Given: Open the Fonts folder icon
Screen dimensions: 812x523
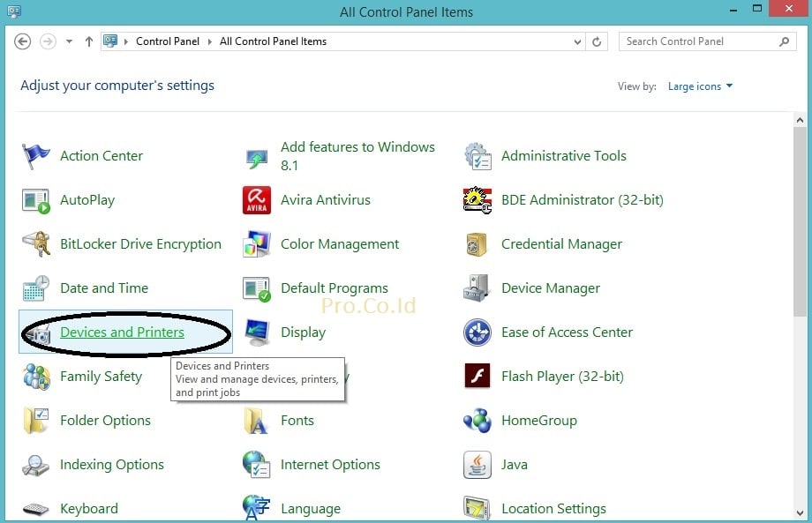Looking at the screenshot, I should 255,421.
